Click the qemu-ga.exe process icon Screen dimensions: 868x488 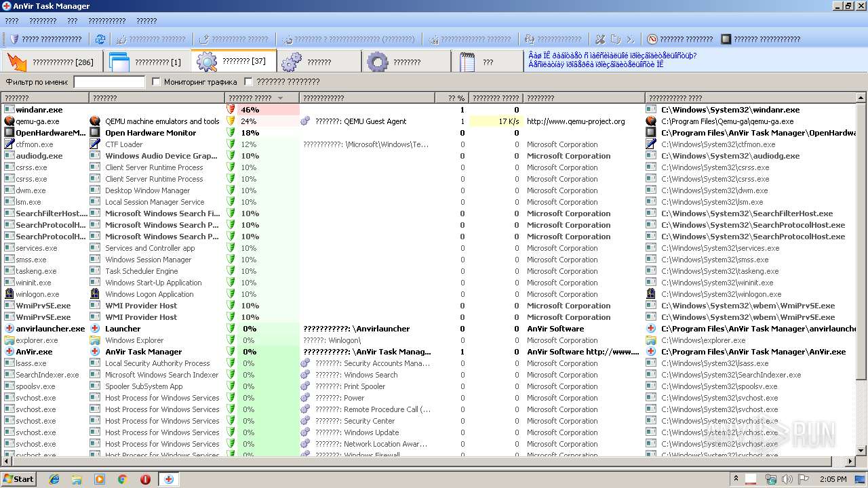point(9,121)
